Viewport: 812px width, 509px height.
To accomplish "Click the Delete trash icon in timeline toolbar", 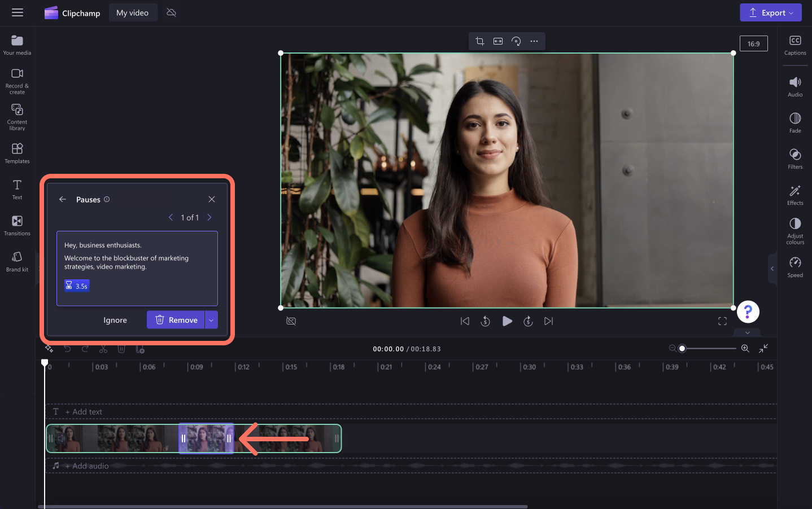I will (121, 349).
